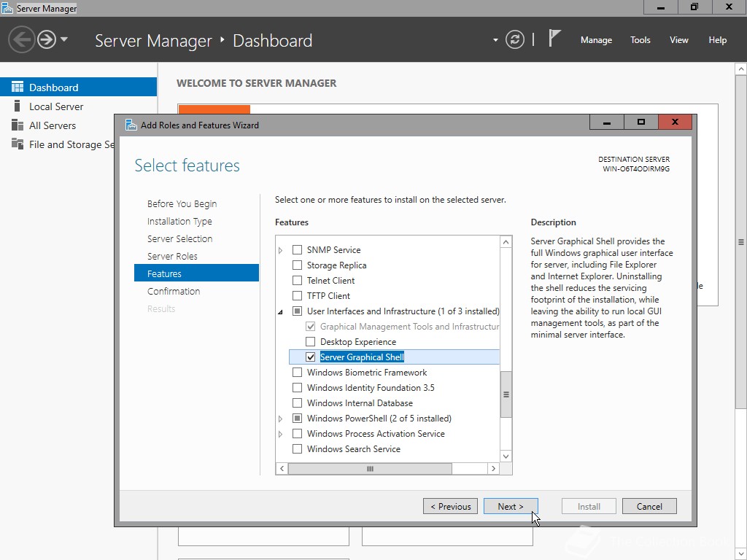The width and height of the screenshot is (747, 560).
Task: Check Windows Identity Foundation 3.5 checkbox
Action: pos(298,387)
